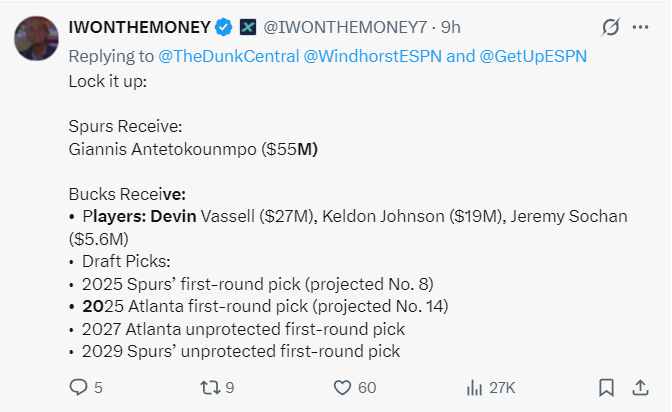
Task: Open the Grok explain-this-post icon
Action: (610, 27)
